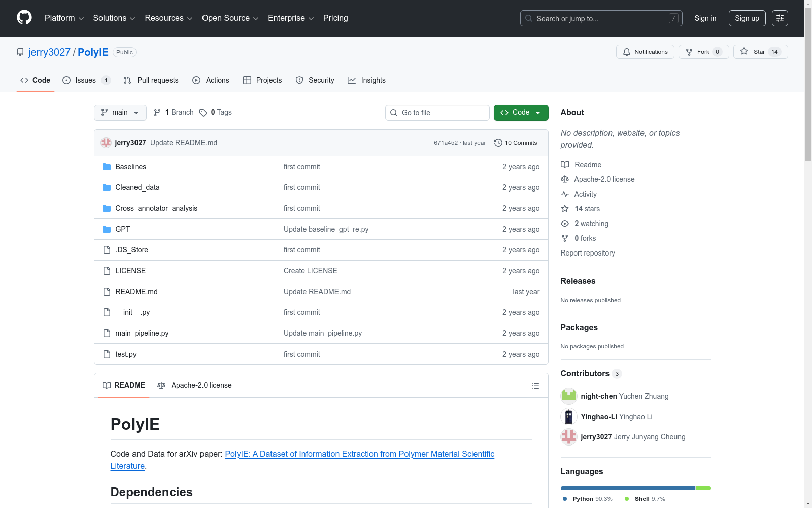Image resolution: width=812 pixels, height=508 pixels.
Task: Open the 0 Tags list
Action: [216, 112]
